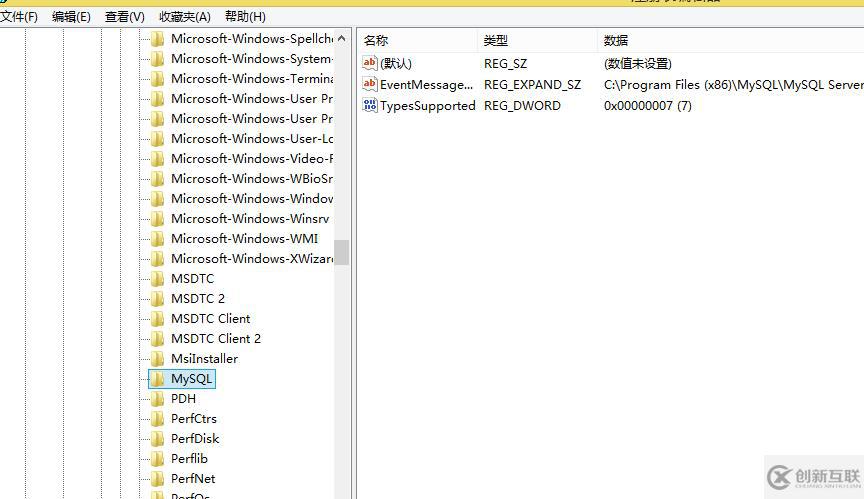Click the 0x00000007 (7) data cell
The width and height of the screenshot is (864, 499).
click(x=647, y=106)
